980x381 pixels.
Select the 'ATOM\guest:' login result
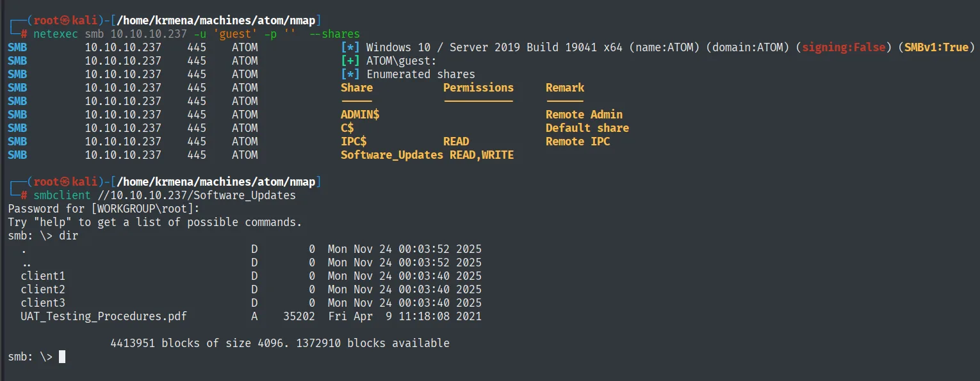tap(401, 61)
